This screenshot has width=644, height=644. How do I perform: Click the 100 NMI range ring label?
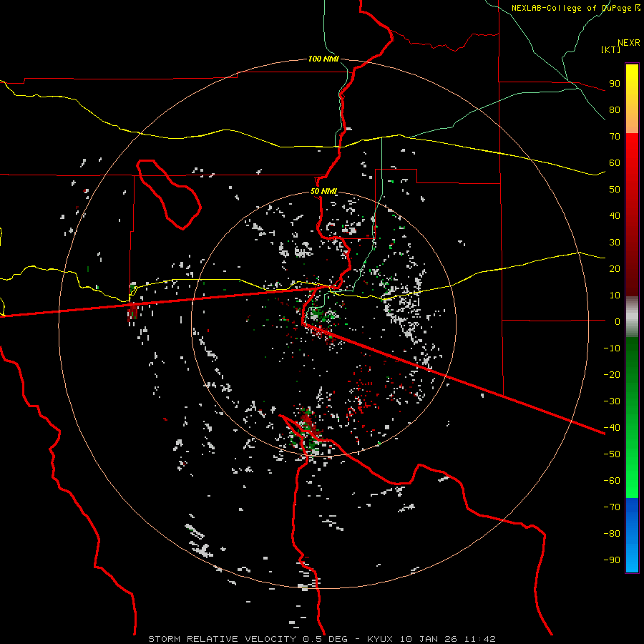click(x=323, y=59)
